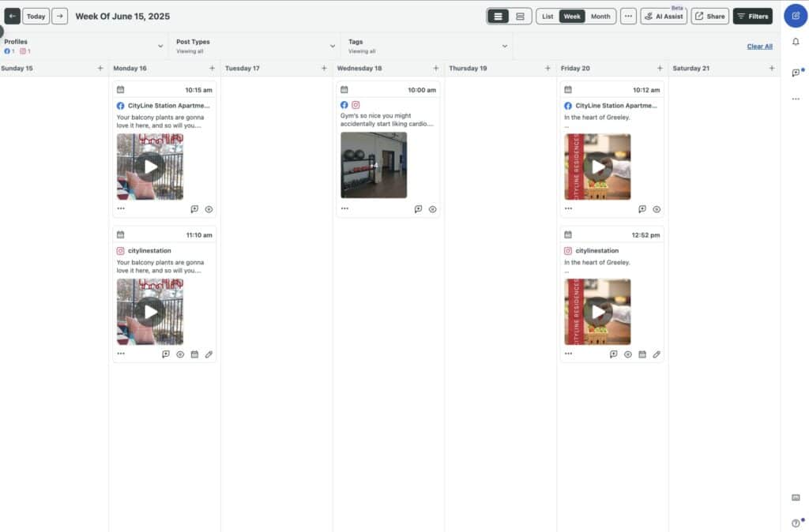The image size is (809, 532).
Task: Add a post on Saturday 21
Action: coord(772,68)
